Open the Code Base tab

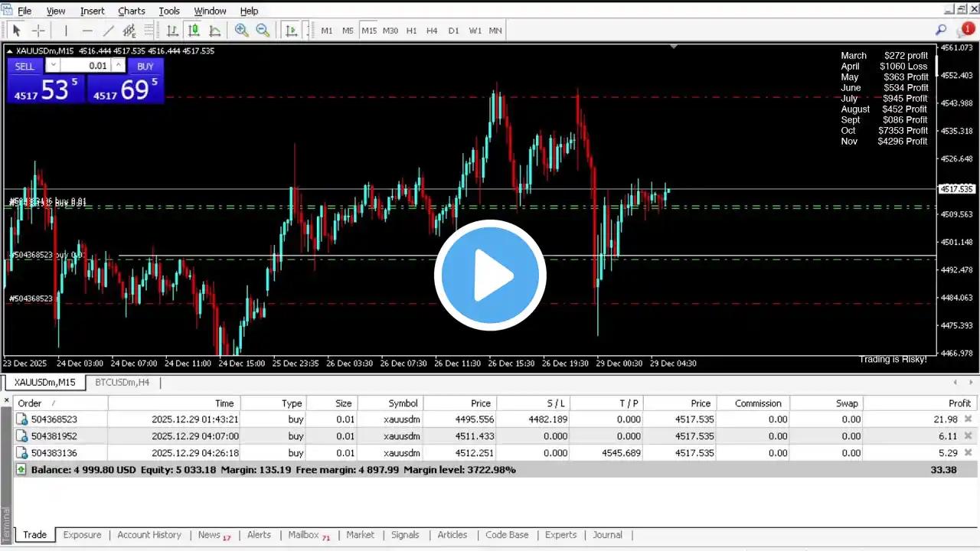pyautogui.click(x=507, y=535)
